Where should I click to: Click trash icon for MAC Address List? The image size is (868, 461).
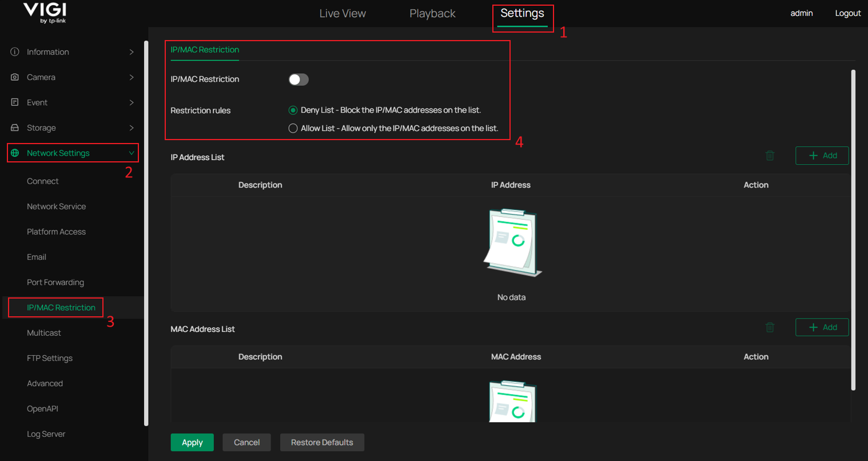[x=770, y=327]
